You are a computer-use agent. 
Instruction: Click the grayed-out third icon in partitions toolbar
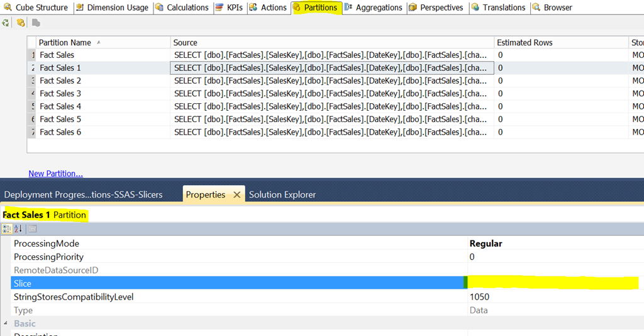(x=36, y=23)
